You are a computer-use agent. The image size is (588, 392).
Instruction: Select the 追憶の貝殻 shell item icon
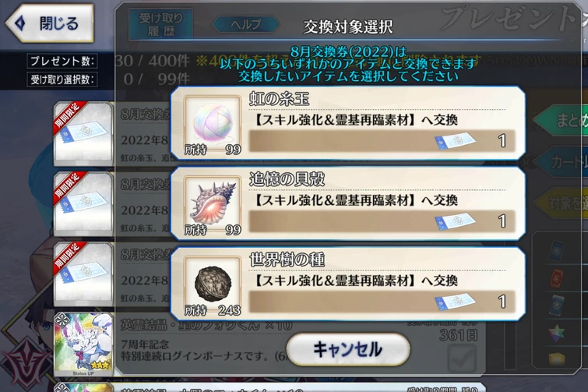click(213, 205)
